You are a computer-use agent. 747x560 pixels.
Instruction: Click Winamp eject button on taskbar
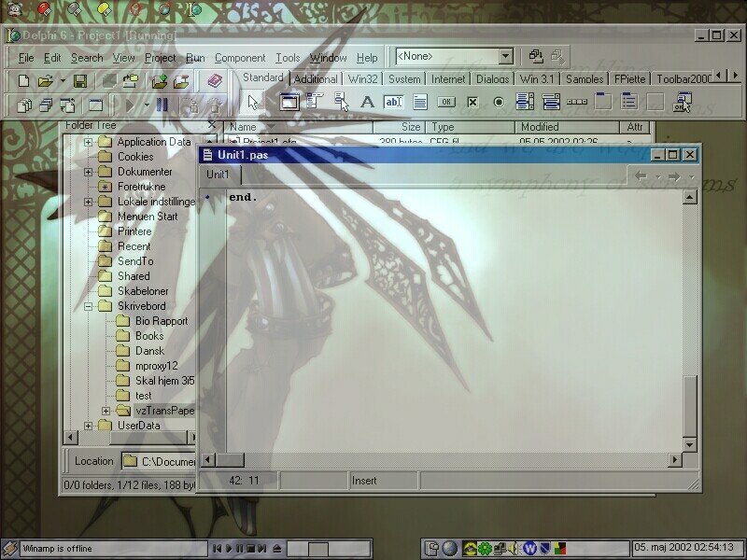277,549
